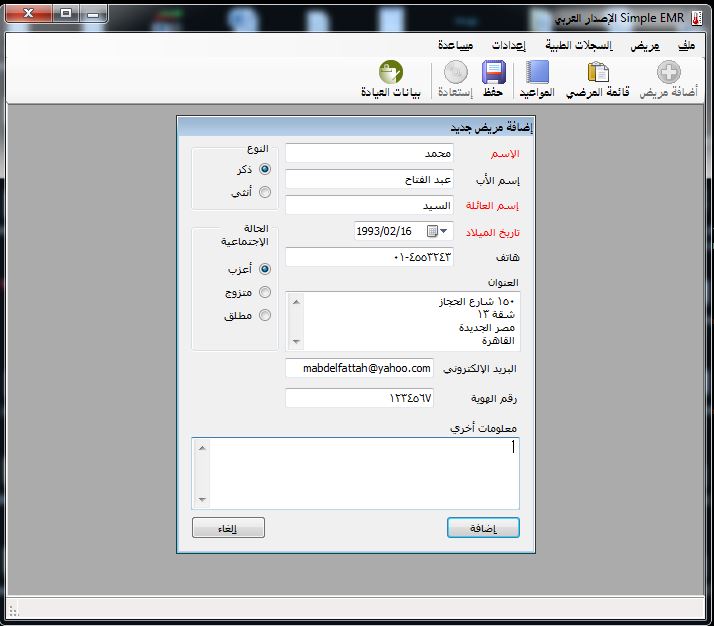
Task: Open the Settings (إعدادات) menu
Action: click(x=509, y=45)
